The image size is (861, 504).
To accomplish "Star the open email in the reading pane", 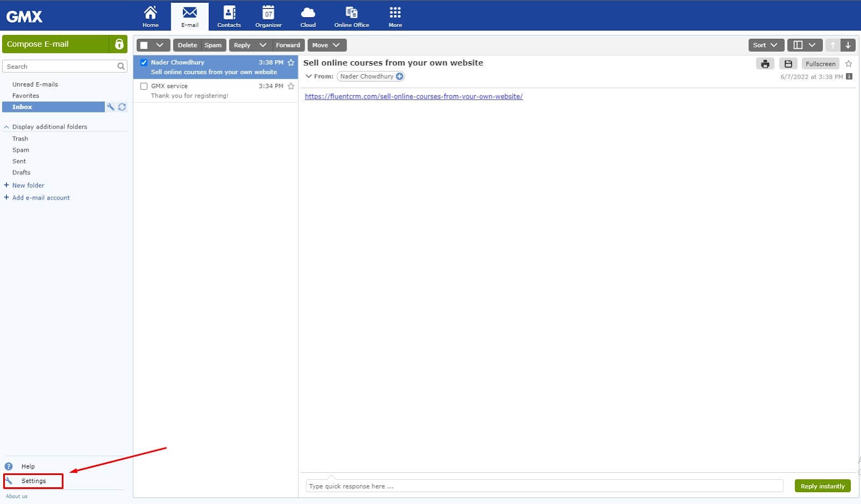I will coord(849,64).
